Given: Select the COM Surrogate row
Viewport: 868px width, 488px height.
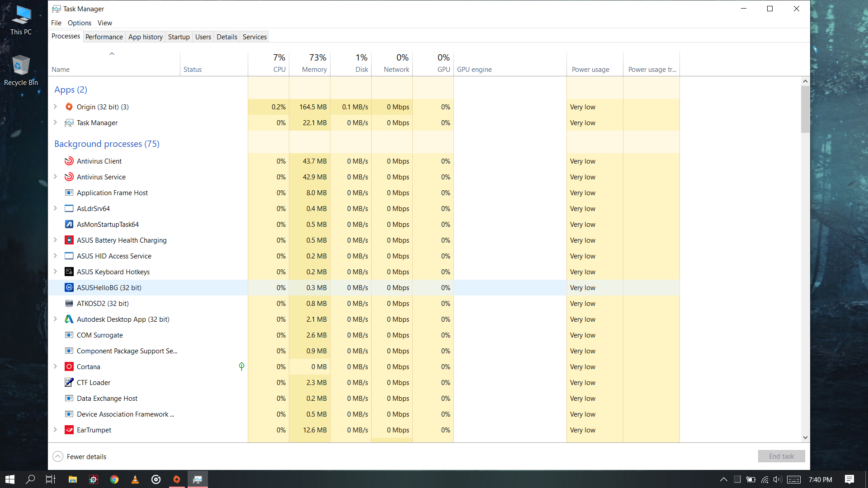Looking at the screenshot, I should (x=364, y=335).
